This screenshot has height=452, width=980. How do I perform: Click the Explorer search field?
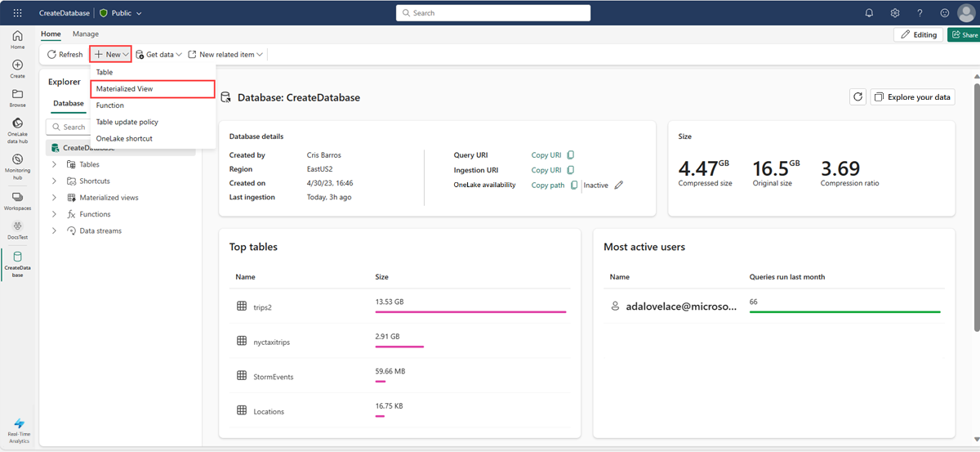click(x=69, y=127)
